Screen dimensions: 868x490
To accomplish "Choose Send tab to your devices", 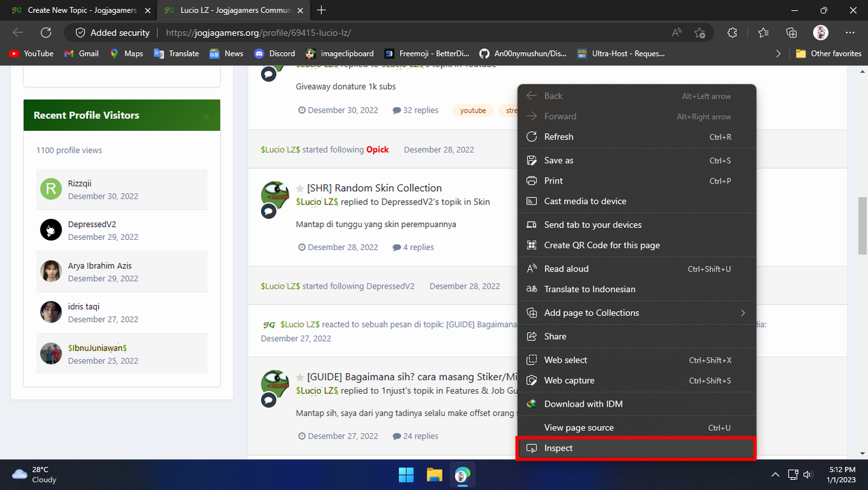I will (x=636, y=224).
